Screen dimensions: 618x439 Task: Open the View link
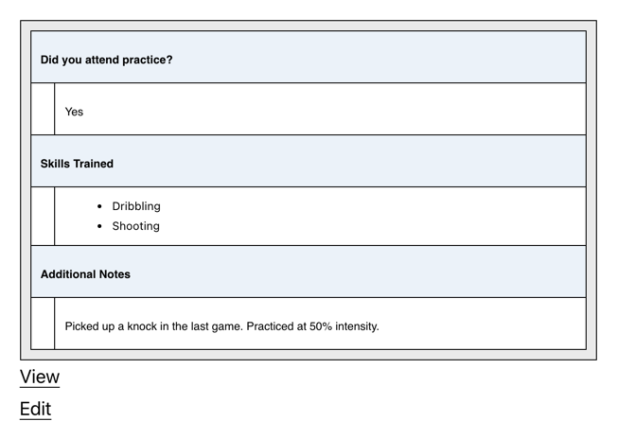click(x=40, y=377)
